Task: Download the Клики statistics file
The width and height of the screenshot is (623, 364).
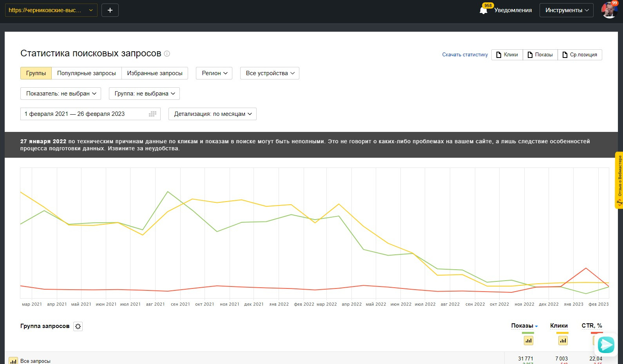Action: pyautogui.click(x=507, y=55)
